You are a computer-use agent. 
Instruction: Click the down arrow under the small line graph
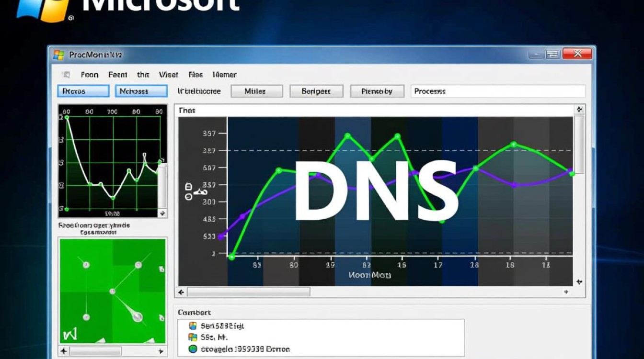coord(162,213)
